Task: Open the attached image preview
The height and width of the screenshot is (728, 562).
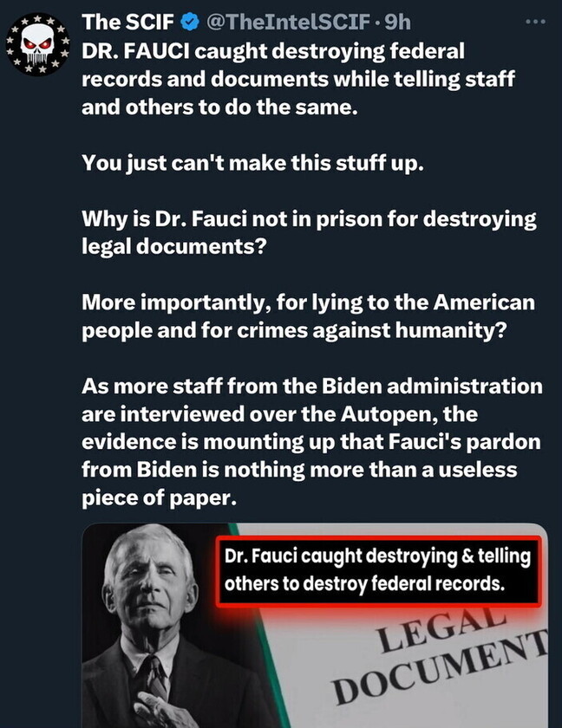Action: pyautogui.click(x=315, y=626)
